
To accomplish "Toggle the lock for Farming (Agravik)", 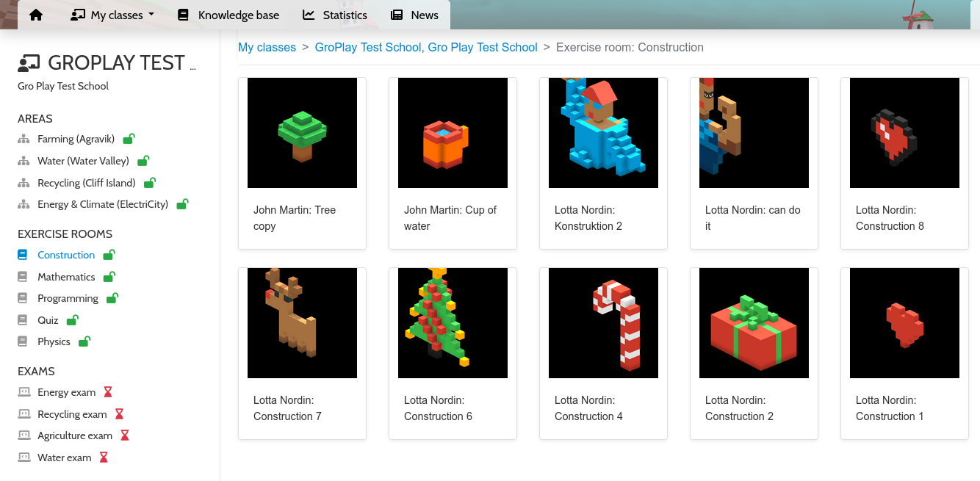I will point(129,138).
